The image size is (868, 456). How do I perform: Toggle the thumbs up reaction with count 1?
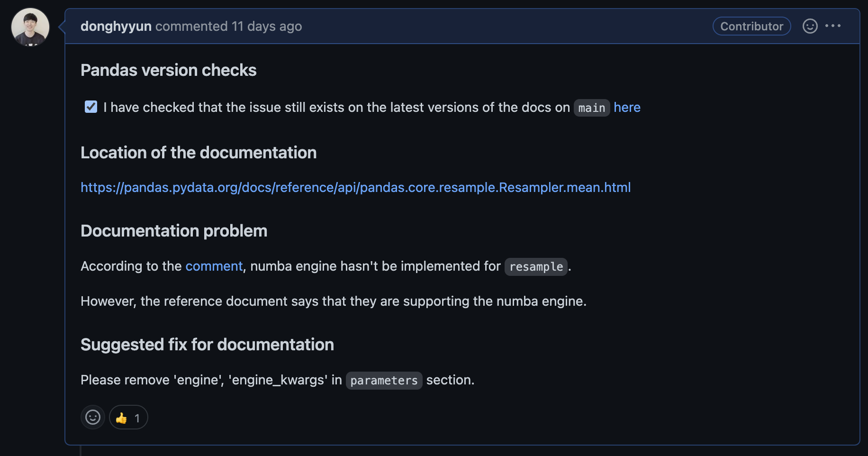(x=128, y=417)
